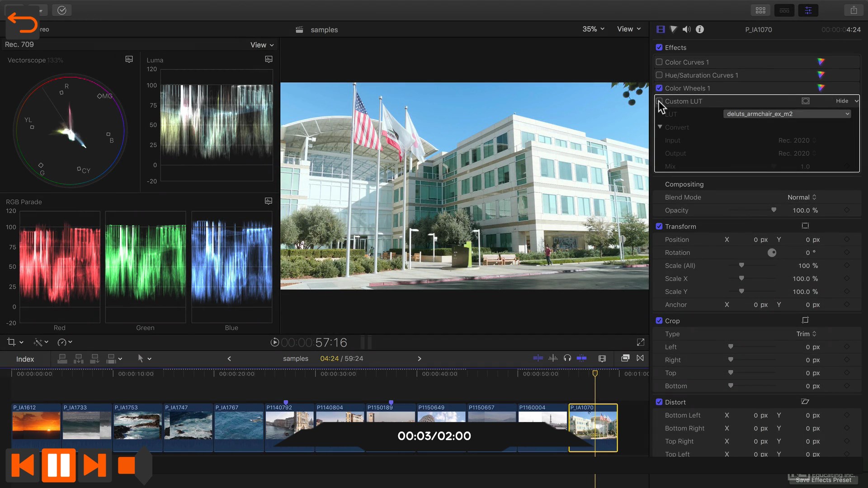Click Save Effects Preset button
This screenshot has height=488, width=868.
coord(823,480)
